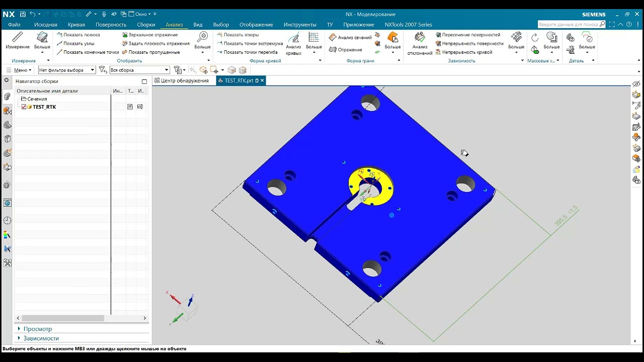Image resolution: width=644 pixels, height=362 pixels.
Task: Click Непрерывность поверхности command
Action: 469,43
